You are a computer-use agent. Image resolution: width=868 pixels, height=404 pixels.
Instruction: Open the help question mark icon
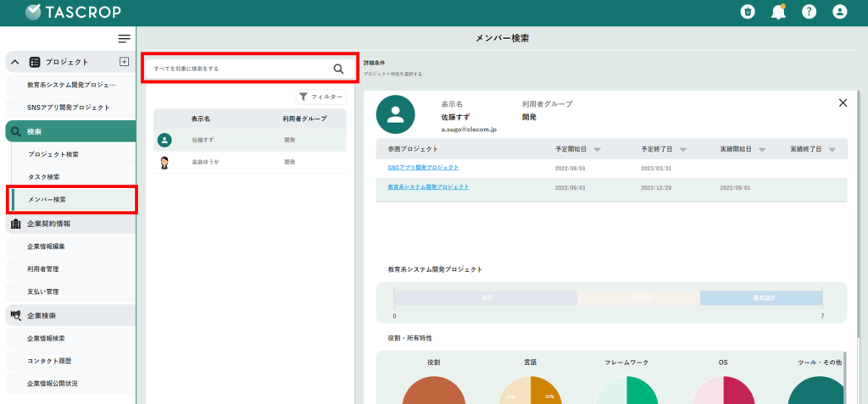(x=809, y=12)
